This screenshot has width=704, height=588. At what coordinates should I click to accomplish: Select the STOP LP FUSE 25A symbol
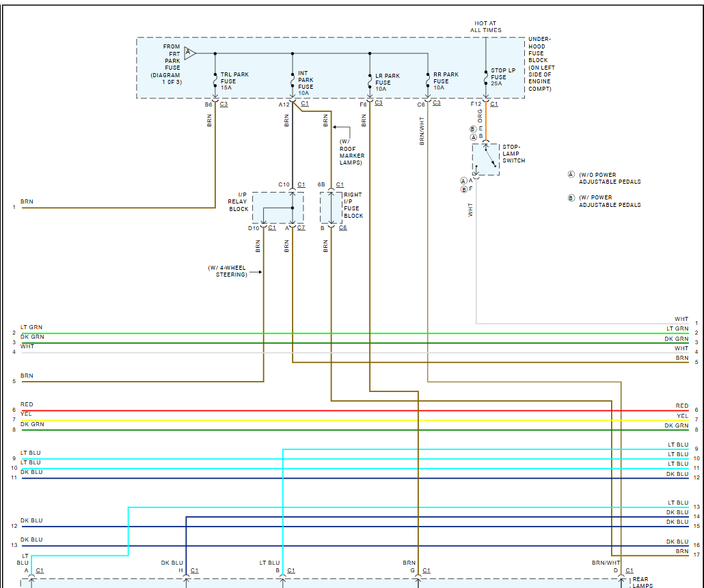(486, 77)
